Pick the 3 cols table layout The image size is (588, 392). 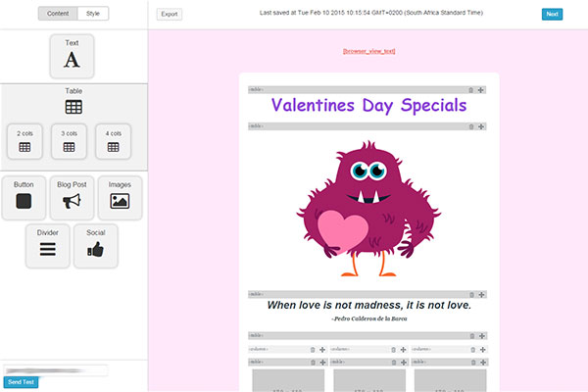[69, 141]
